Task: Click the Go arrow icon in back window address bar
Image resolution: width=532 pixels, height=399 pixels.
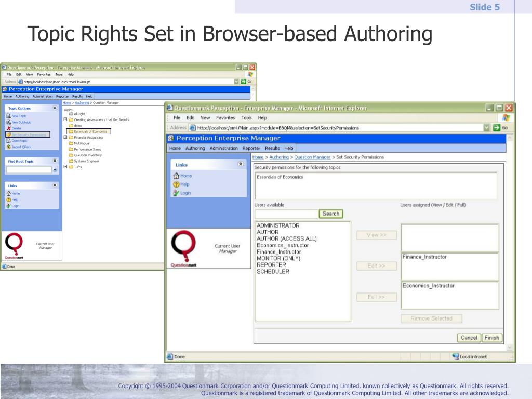Action: click(243, 82)
